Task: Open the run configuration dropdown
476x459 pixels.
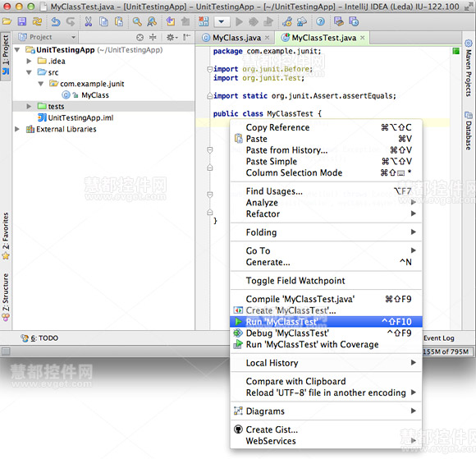Action: click(222, 21)
